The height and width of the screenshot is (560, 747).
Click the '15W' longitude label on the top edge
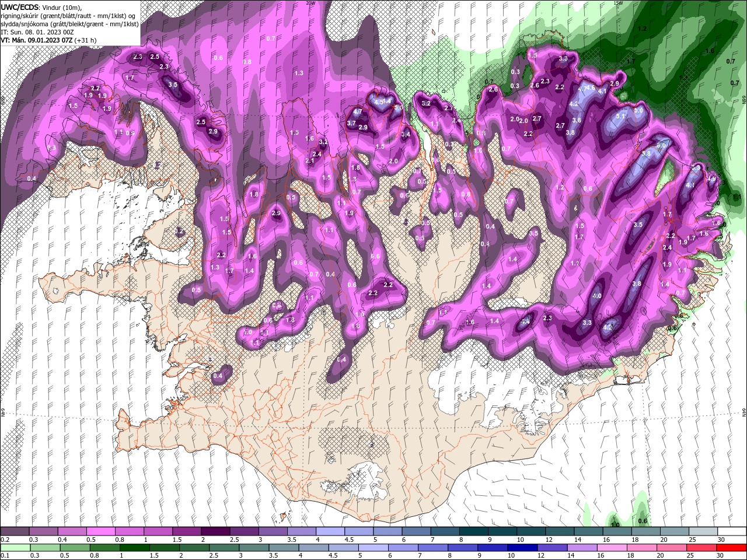(618, 3)
